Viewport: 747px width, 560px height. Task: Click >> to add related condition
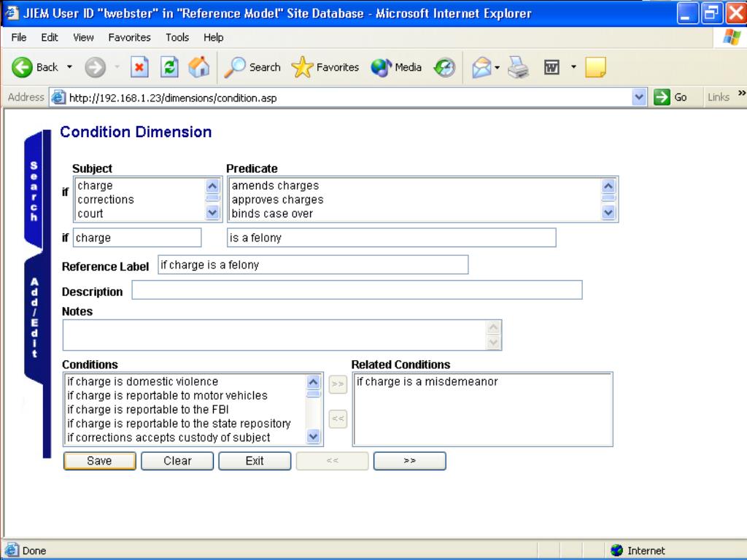click(338, 384)
